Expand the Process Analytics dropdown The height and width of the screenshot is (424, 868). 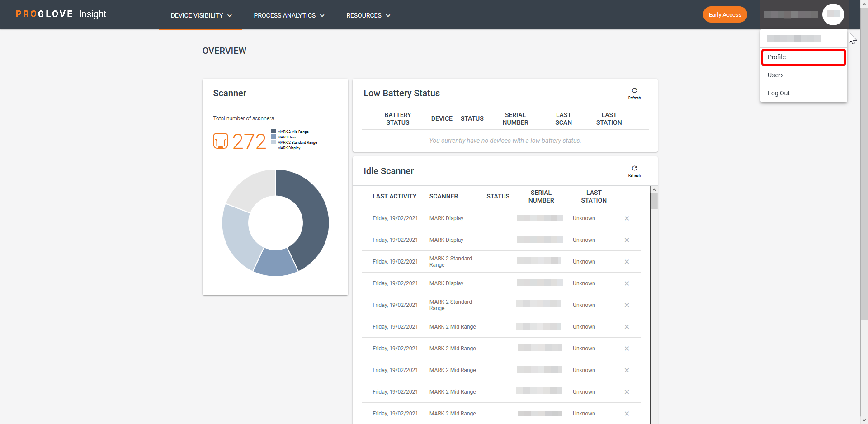coord(289,15)
